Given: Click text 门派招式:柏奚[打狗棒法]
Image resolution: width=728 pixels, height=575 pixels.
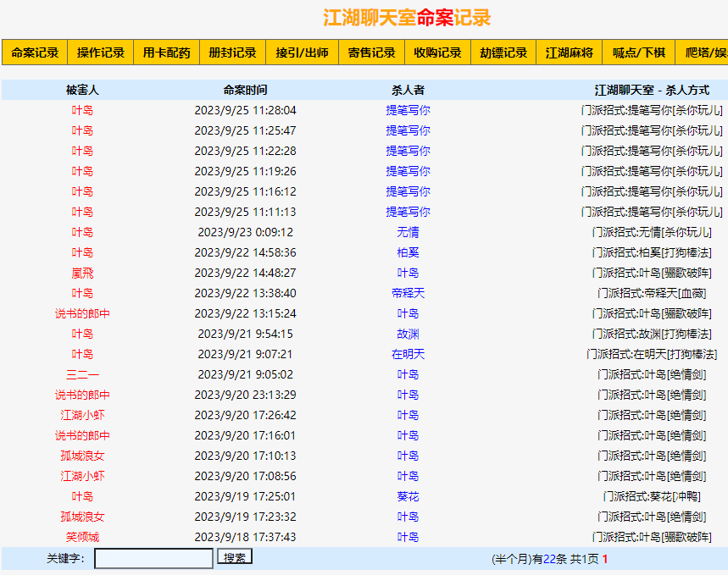Looking at the screenshot, I should pyautogui.click(x=652, y=252).
